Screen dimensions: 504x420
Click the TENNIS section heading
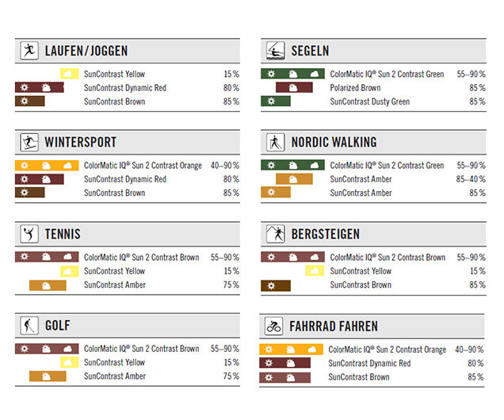63,234
